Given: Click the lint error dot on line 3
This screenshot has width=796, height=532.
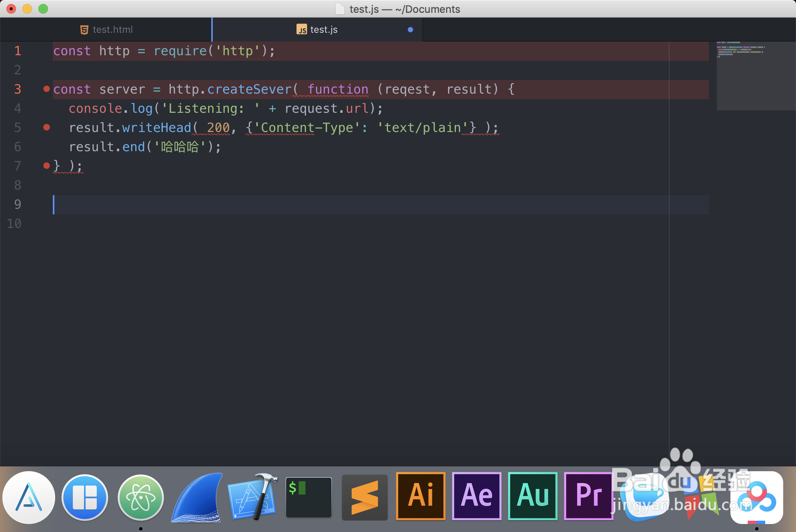Looking at the screenshot, I should 46,89.
